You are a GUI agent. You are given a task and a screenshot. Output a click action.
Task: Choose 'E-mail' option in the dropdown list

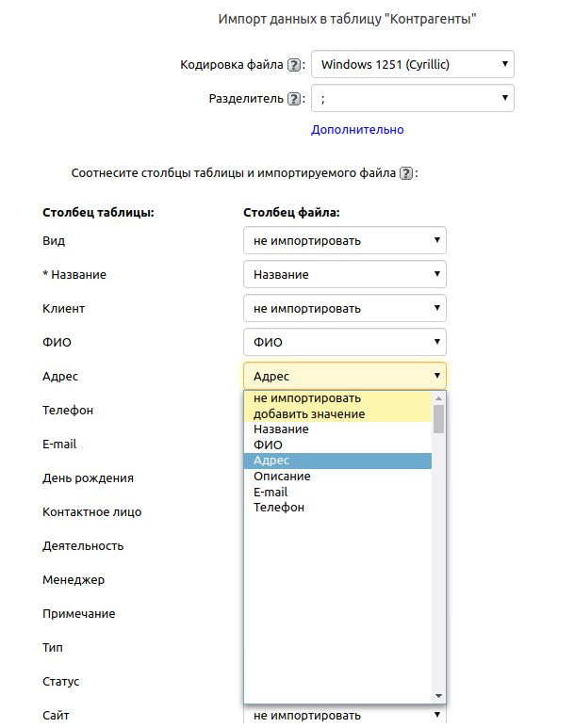coord(271,493)
